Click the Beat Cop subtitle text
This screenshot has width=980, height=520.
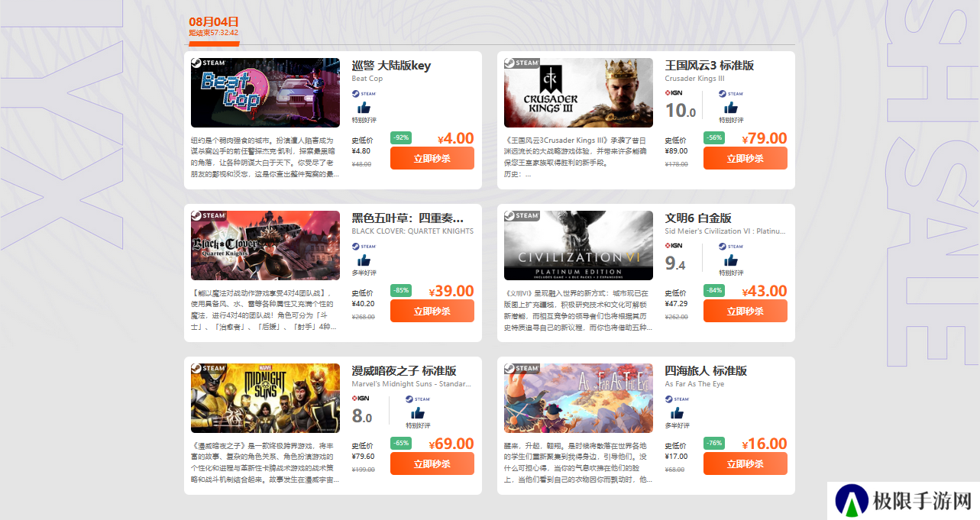[x=367, y=79]
